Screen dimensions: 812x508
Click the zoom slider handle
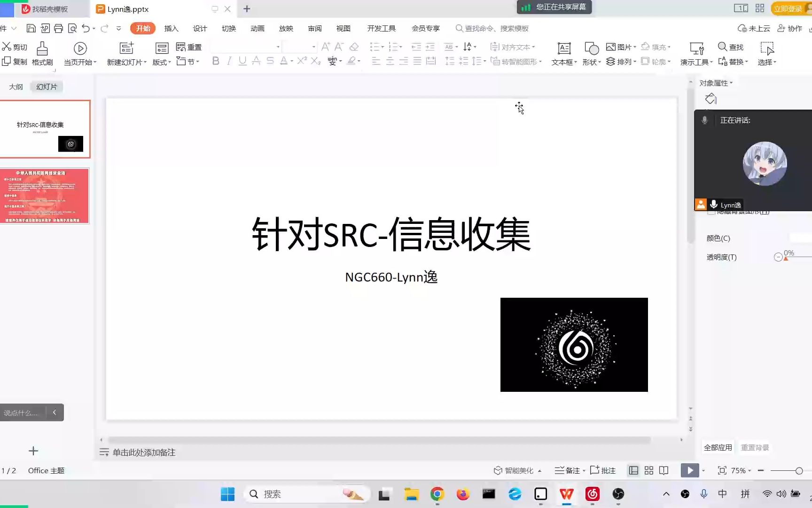click(x=799, y=470)
